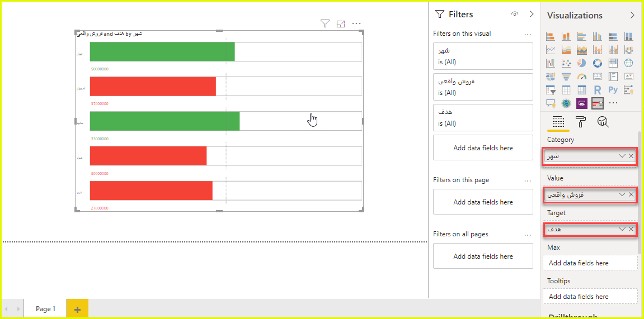Open dropdown for شهر Category field
This screenshot has height=319, width=644.
622,156
